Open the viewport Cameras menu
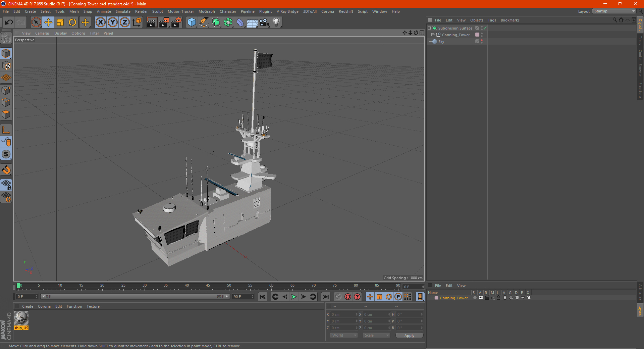 (42, 33)
